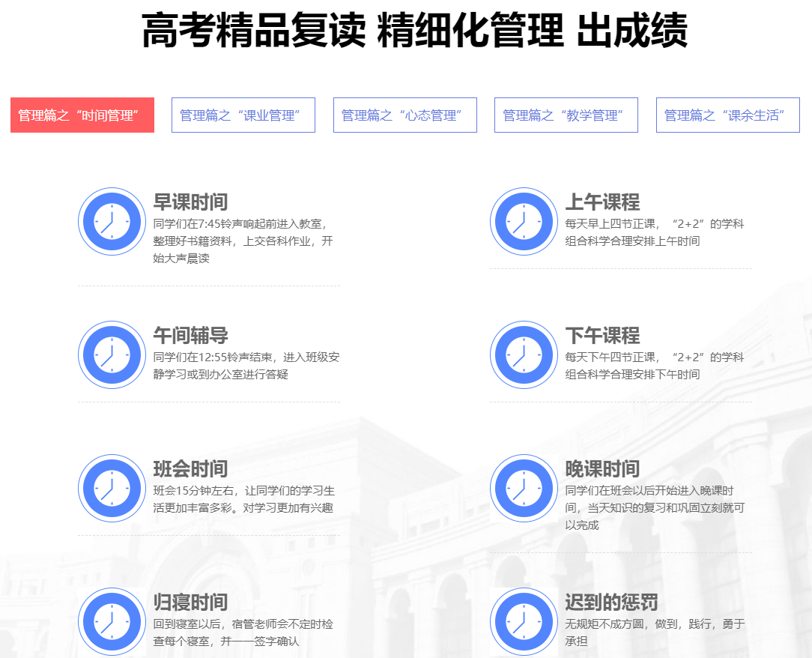Click the description starting 班会15分钟左右
Viewport: 812px width, 658px height.
[244, 499]
